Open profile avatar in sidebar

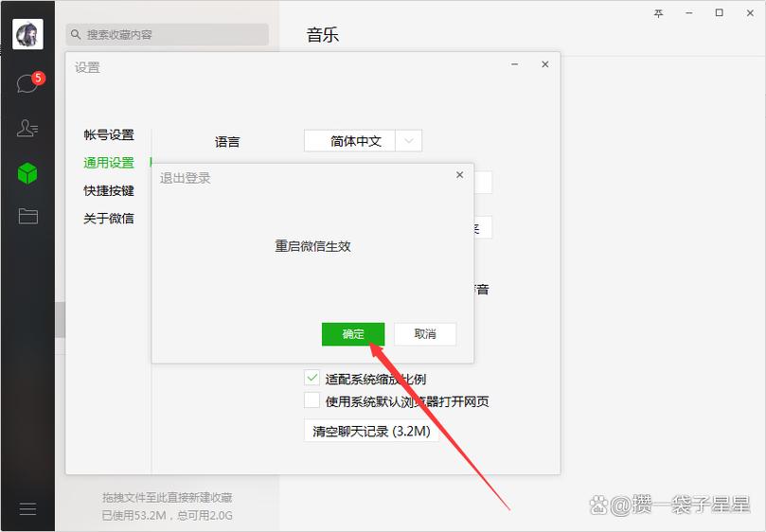pos(27,34)
